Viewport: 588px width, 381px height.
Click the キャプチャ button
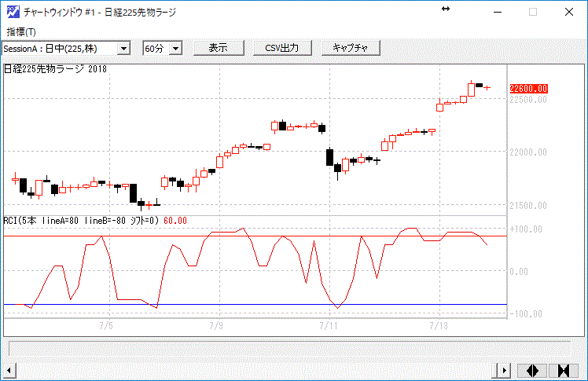coord(351,48)
